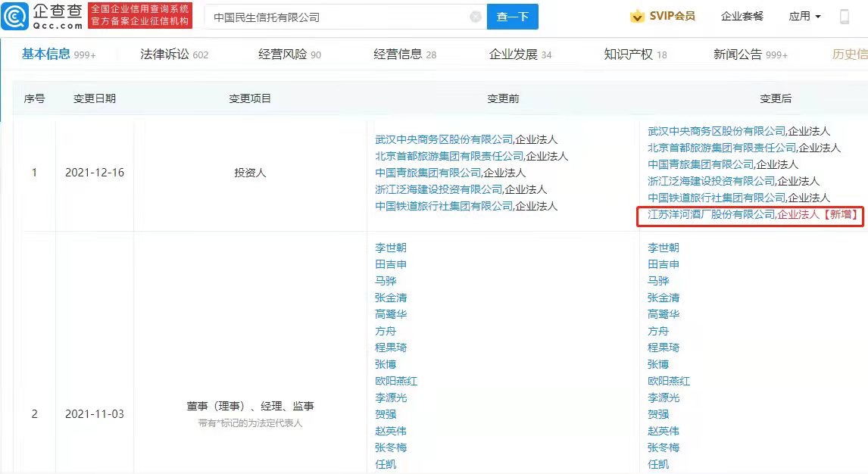Open the SVIP会员 link
Image resolution: width=868 pixels, height=474 pixels.
coord(672,17)
